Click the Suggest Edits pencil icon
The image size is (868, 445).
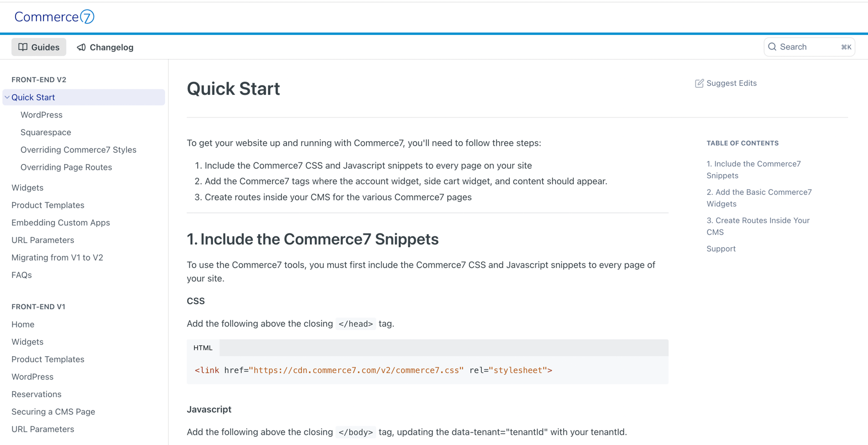pos(699,83)
